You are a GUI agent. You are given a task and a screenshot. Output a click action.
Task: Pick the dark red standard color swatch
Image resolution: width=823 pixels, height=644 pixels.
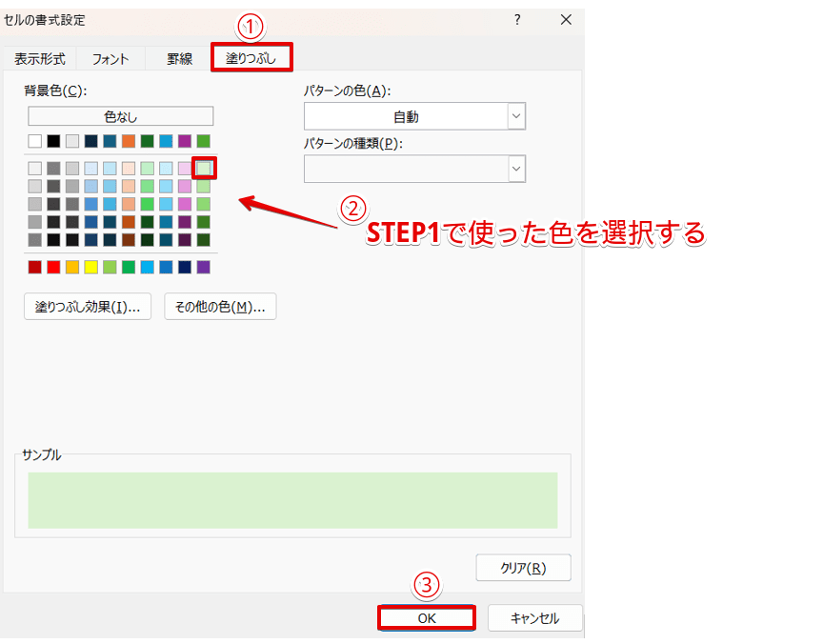coord(35,267)
